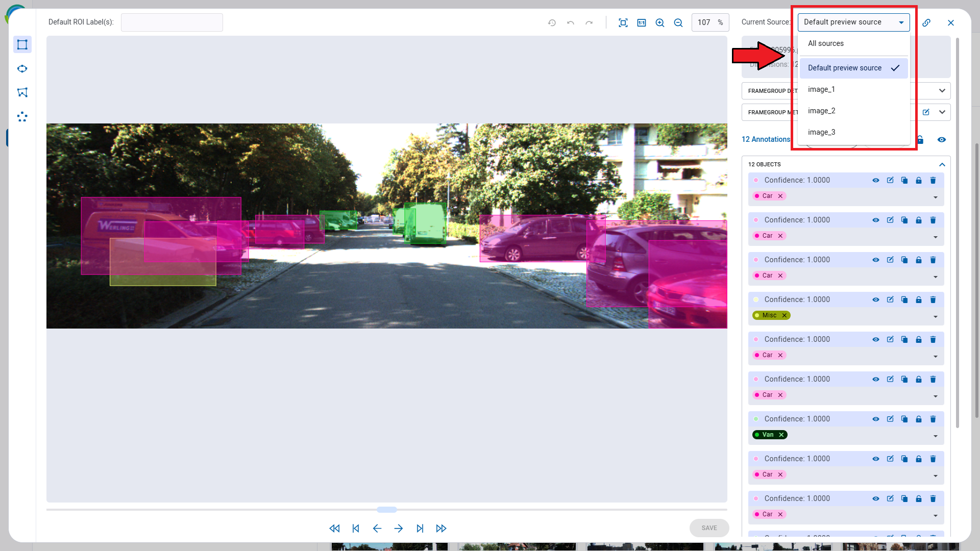The width and height of the screenshot is (980, 551).
Task: Click the zoom in button
Action: 659,22
